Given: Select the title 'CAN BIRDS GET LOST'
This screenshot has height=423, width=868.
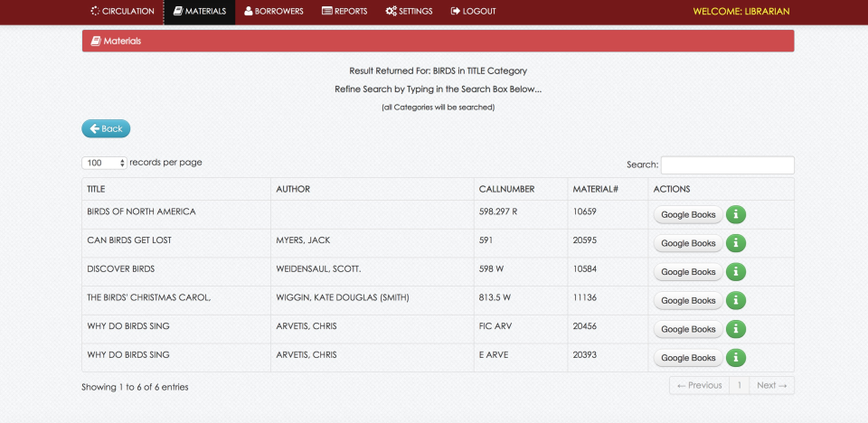Looking at the screenshot, I should pos(129,240).
